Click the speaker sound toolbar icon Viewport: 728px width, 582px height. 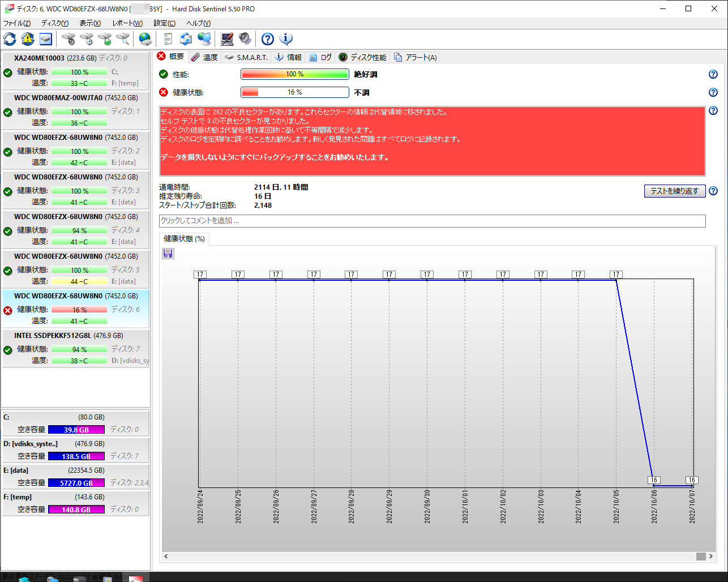(x=245, y=38)
